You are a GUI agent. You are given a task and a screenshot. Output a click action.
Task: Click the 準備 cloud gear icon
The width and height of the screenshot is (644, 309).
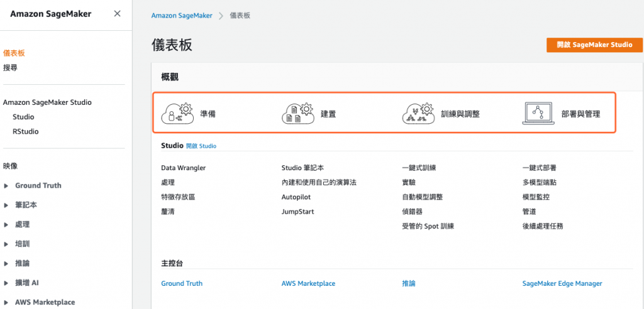177,113
